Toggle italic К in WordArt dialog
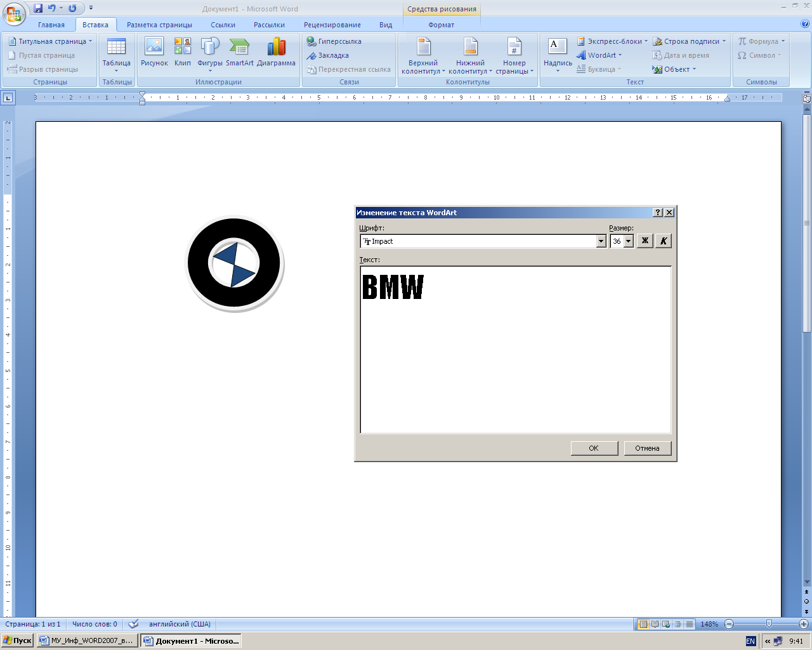Image resolution: width=812 pixels, height=650 pixels. 663,241
